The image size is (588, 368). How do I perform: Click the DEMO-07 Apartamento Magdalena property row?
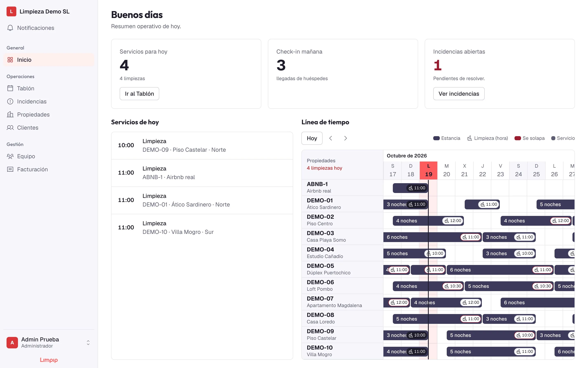342,302
